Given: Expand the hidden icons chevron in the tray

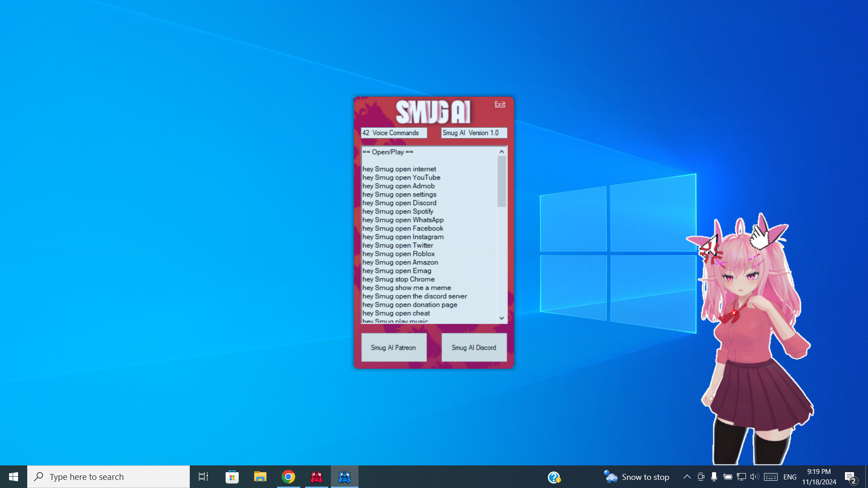Looking at the screenshot, I should 687,476.
